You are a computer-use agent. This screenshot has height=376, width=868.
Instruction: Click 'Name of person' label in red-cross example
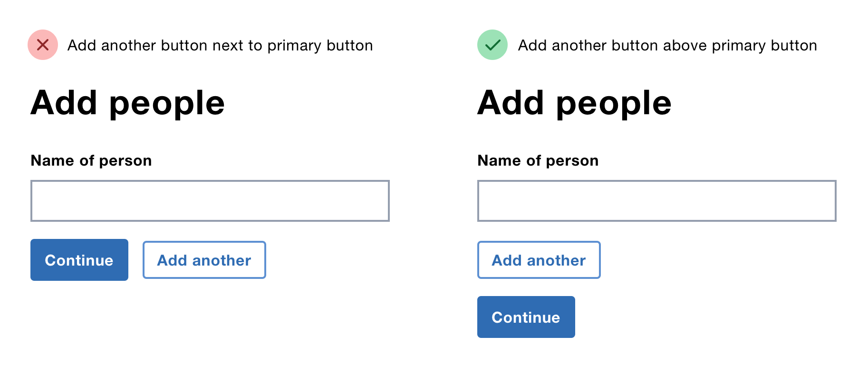click(91, 161)
